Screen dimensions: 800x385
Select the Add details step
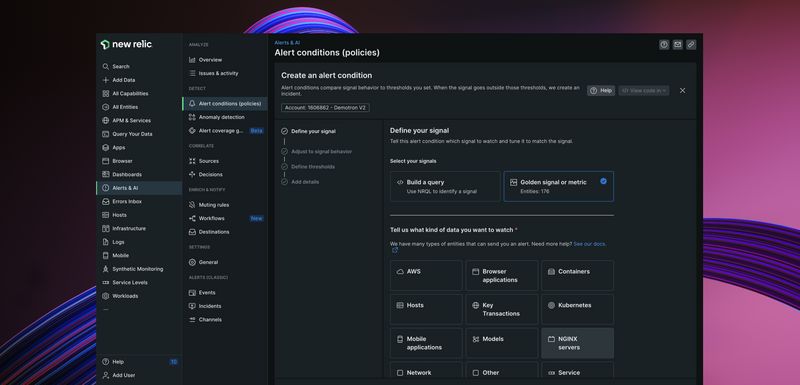pos(300,182)
